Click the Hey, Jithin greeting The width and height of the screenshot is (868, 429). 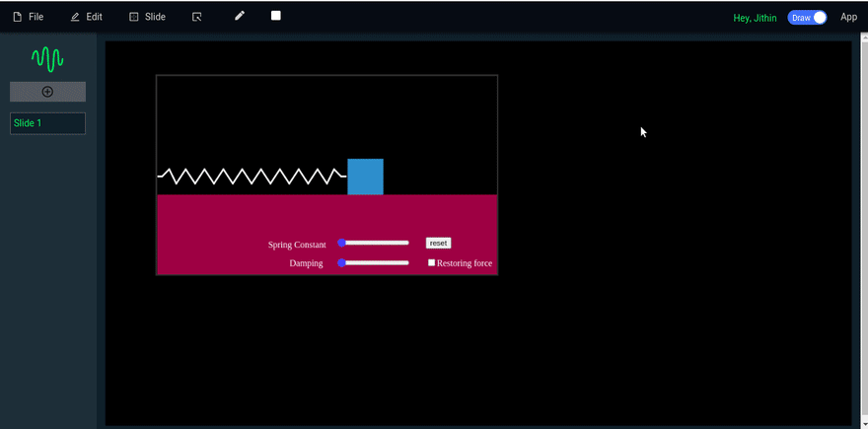(755, 18)
